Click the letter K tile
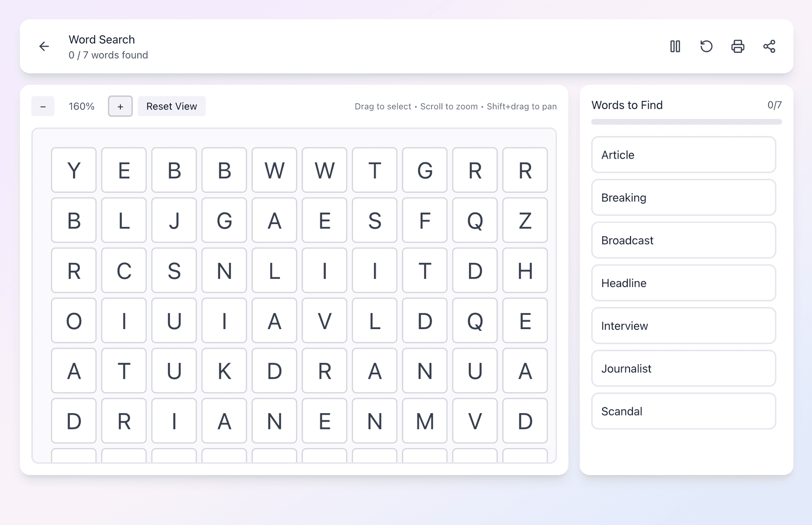This screenshot has width=812, height=525. pos(224,371)
